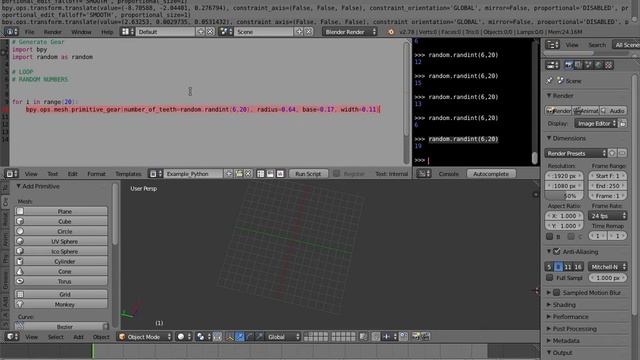This screenshot has width=640, height=360.
Task: Toggle the Register checkbox
Action: click(336, 174)
